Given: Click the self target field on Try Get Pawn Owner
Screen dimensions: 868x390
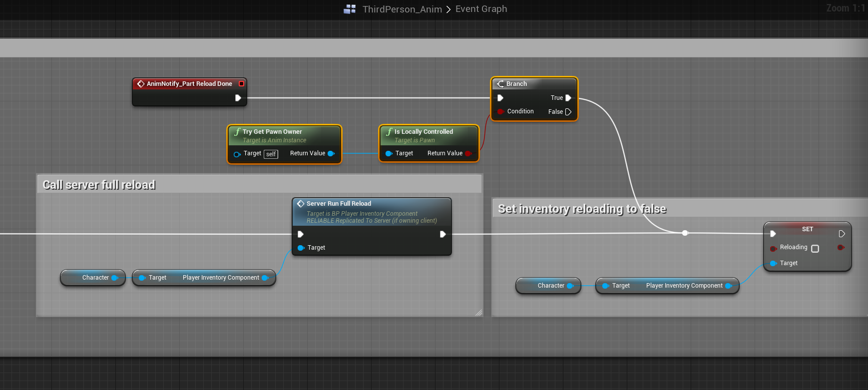Looking at the screenshot, I should point(271,154).
